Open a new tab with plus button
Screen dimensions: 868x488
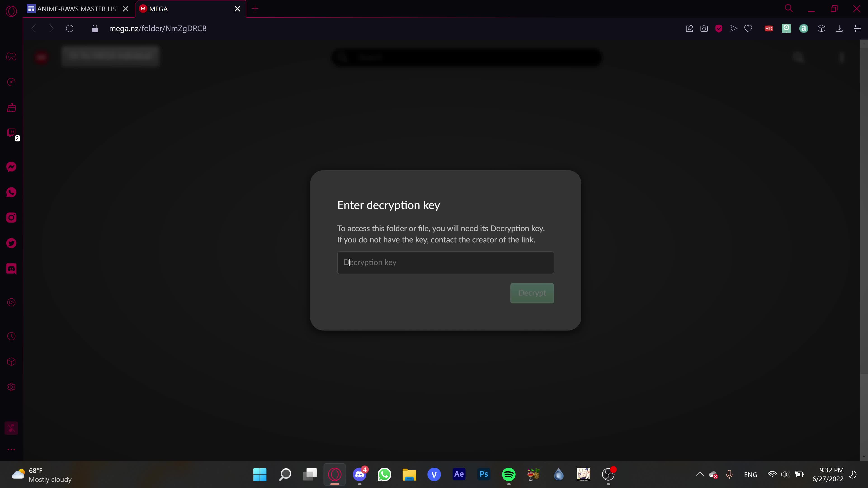tap(255, 9)
